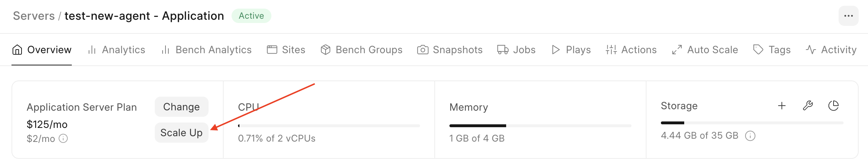Open the storage pie chart icon
Screen dimensions: 868x166
tap(833, 106)
